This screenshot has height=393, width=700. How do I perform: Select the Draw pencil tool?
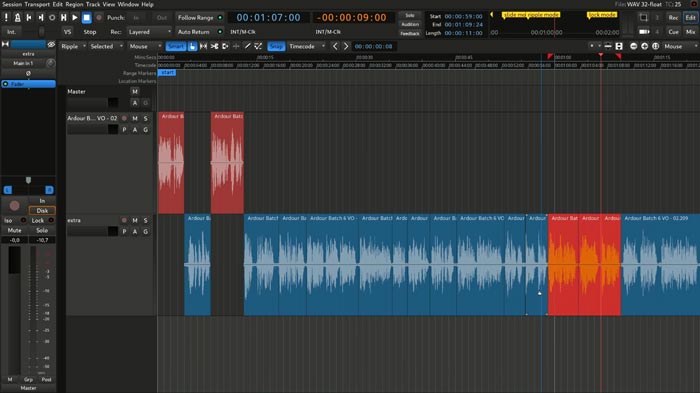pos(247,46)
